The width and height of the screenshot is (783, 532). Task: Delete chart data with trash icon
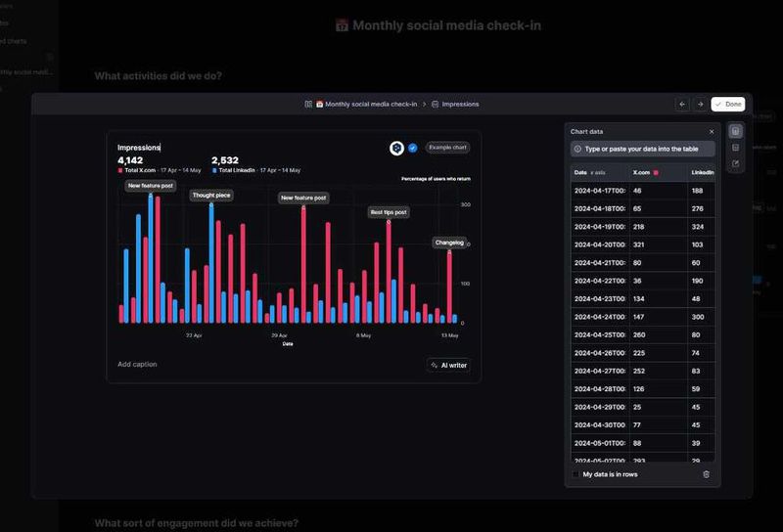(706, 474)
